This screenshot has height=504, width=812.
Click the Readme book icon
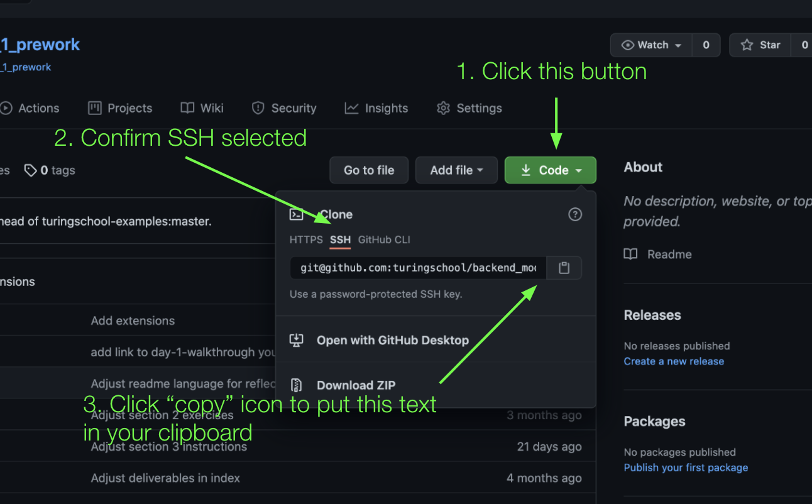click(x=630, y=254)
